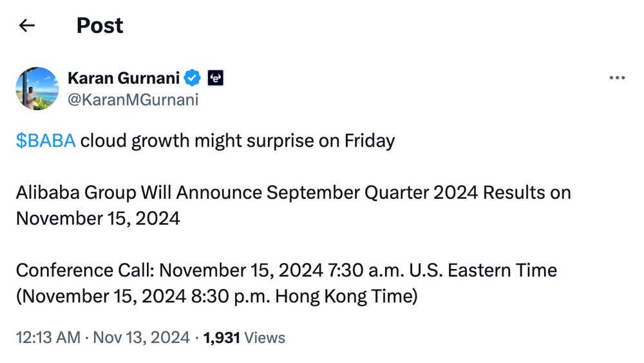Viewport: 644px width, 363px height.
Task: Click the blue verified checkmark badge
Action: 193,78
